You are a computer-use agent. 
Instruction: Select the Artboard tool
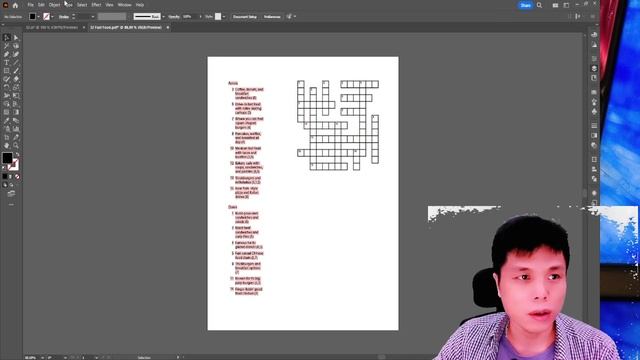coord(7,137)
